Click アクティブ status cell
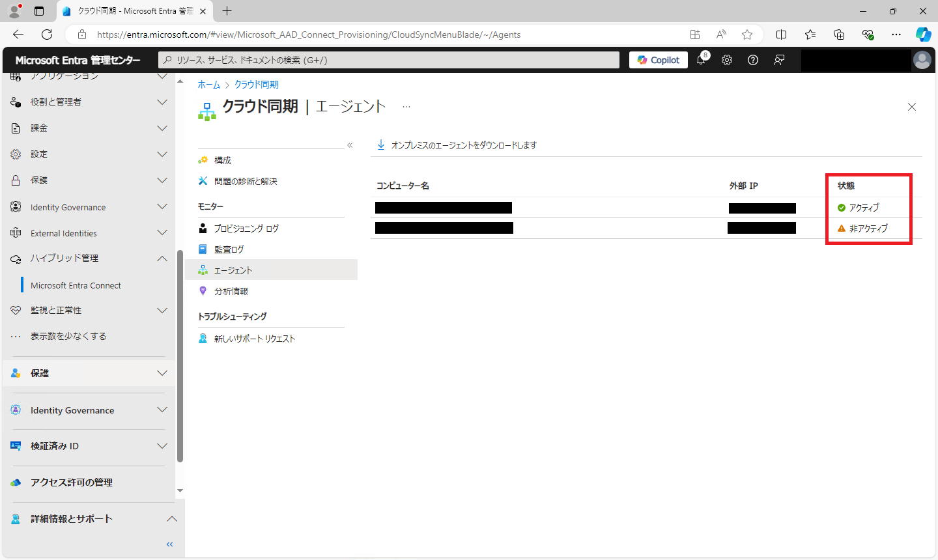Image resolution: width=938 pixels, height=560 pixels. [x=859, y=208]
